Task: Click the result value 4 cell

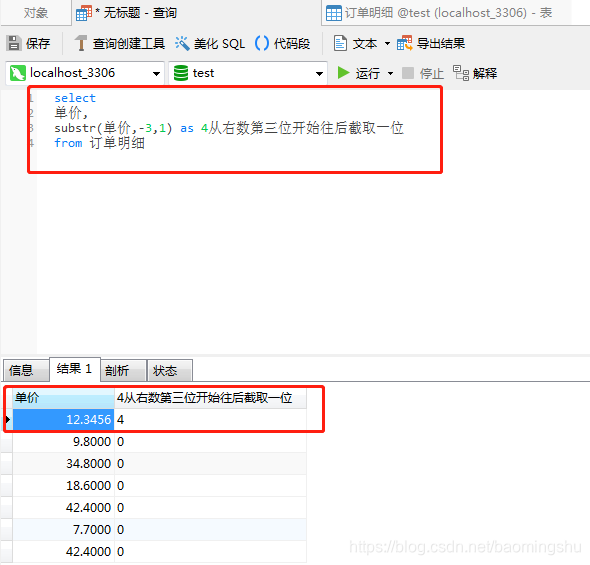Action: tap(210, 419)
